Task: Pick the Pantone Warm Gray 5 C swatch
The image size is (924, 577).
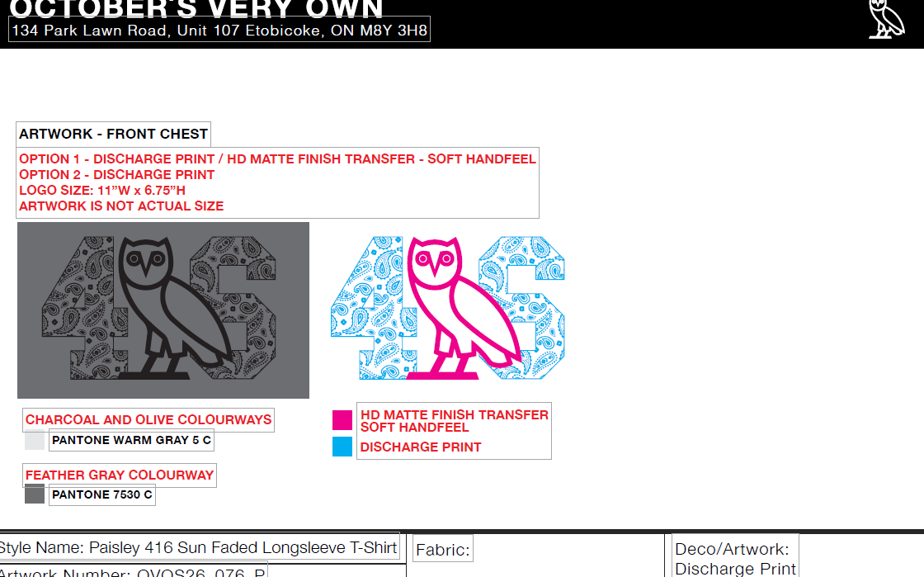Action: coord(35,440)
